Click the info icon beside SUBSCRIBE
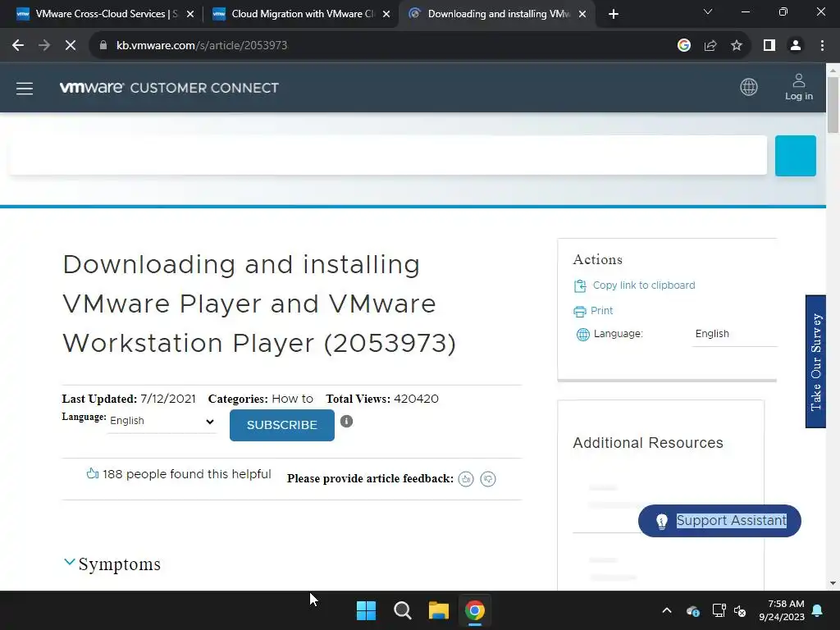Image resolution: width=840 pixels, height=630 pixels. [347, 422]
